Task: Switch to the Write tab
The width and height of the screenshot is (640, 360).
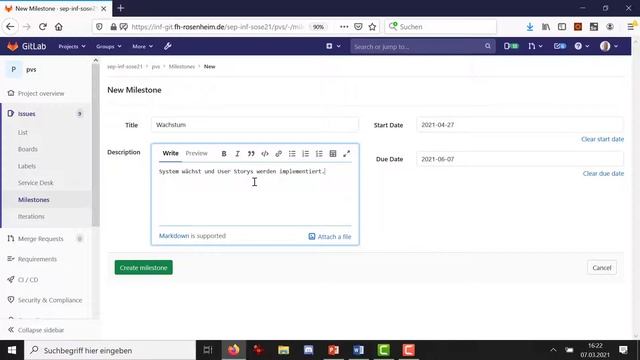Action: pyautogui.click(x=170, y=153)
